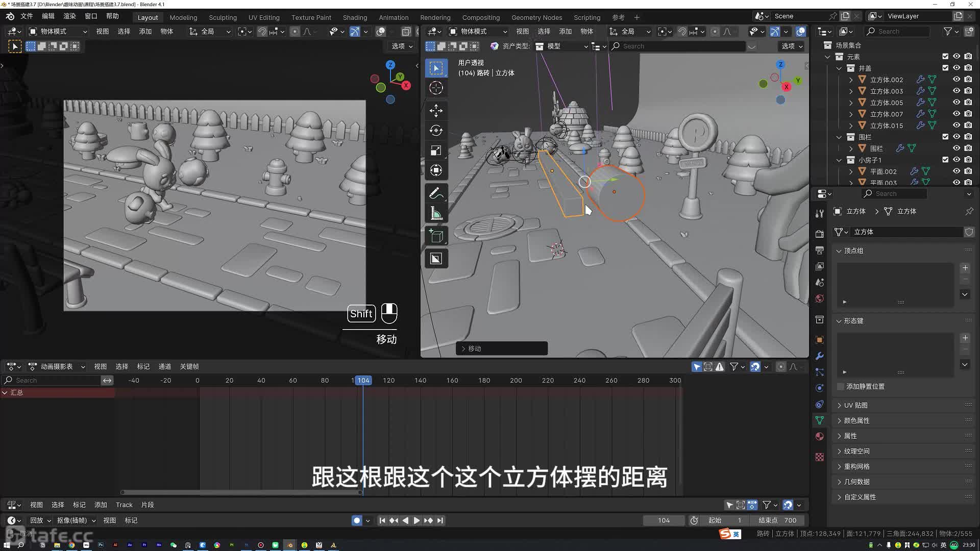Open the Scene properties tab
Viewport: 980px width, 551px height.
pyautogui.click(x=819, y=282)
